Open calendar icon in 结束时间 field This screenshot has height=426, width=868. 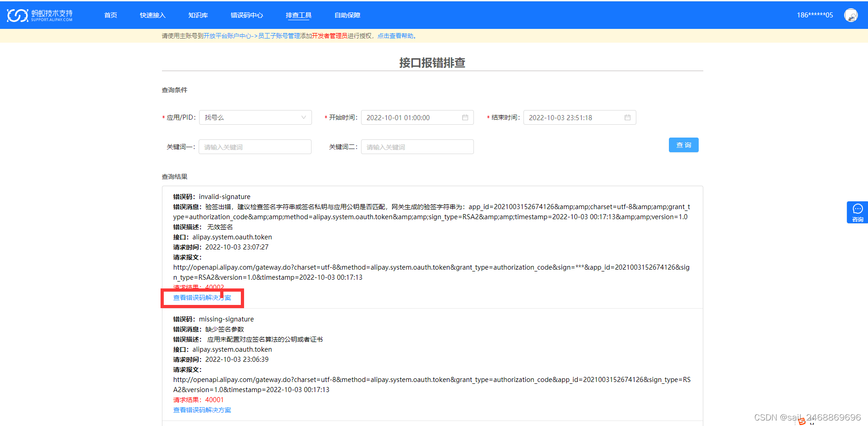[x=627, y=117]
